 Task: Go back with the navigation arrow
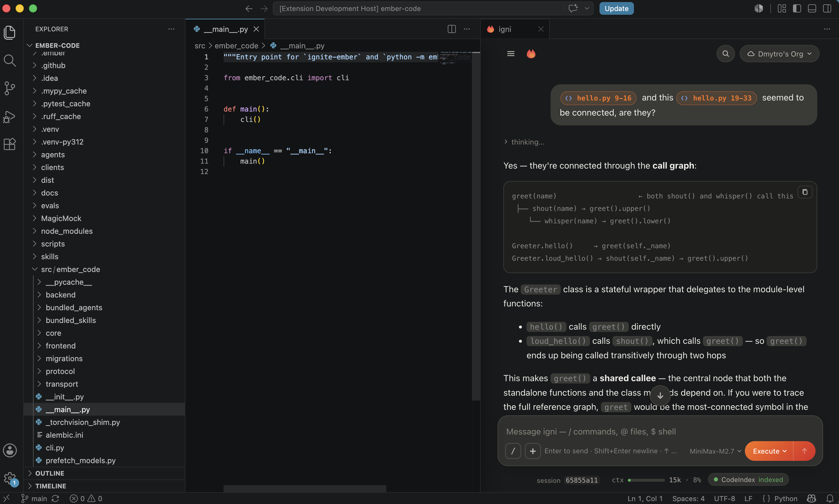[x=249, y=8]
